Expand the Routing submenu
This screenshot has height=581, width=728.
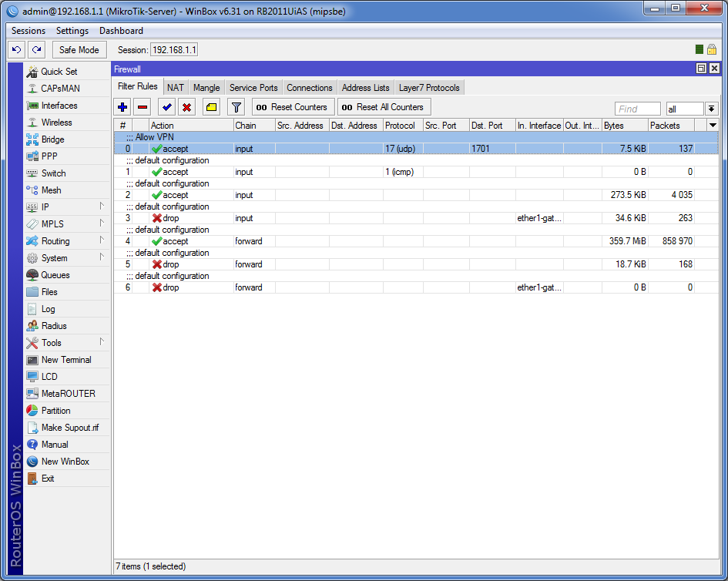pyautogui.click(x=67, y=241)
